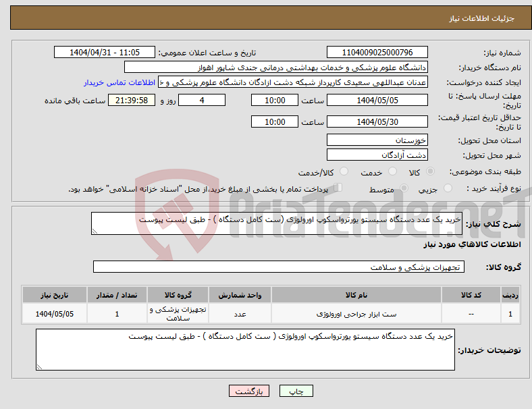Click the نام کالا column header

click(356, 295)
